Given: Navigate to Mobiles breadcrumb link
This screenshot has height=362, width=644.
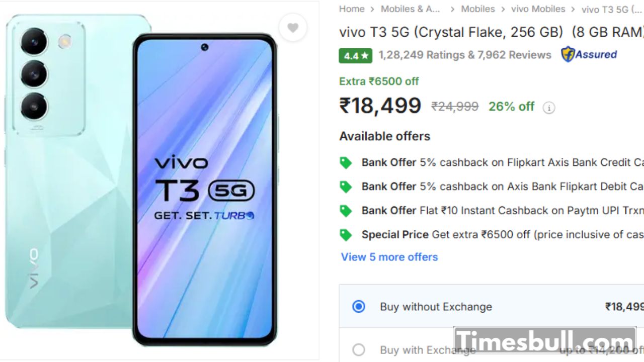Looking at the screenshot, I should click(x=478, y=9).
